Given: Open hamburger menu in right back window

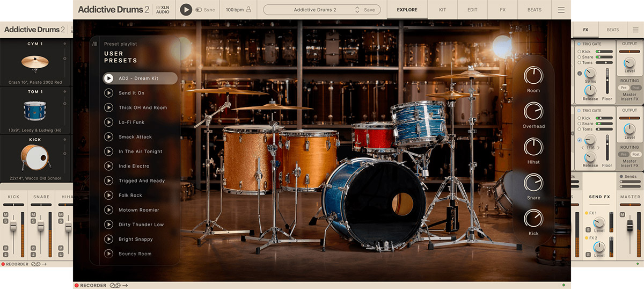Looking at the screenshot, I should click(x=635, y=30).
